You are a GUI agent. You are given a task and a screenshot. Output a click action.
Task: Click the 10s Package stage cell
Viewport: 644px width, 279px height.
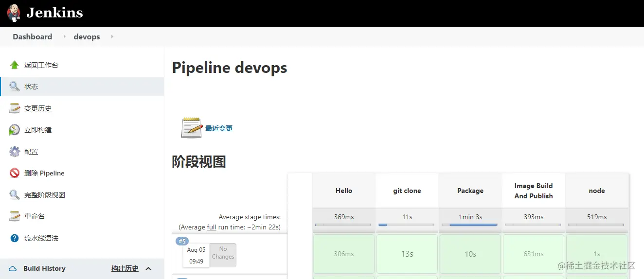[470, 254]
